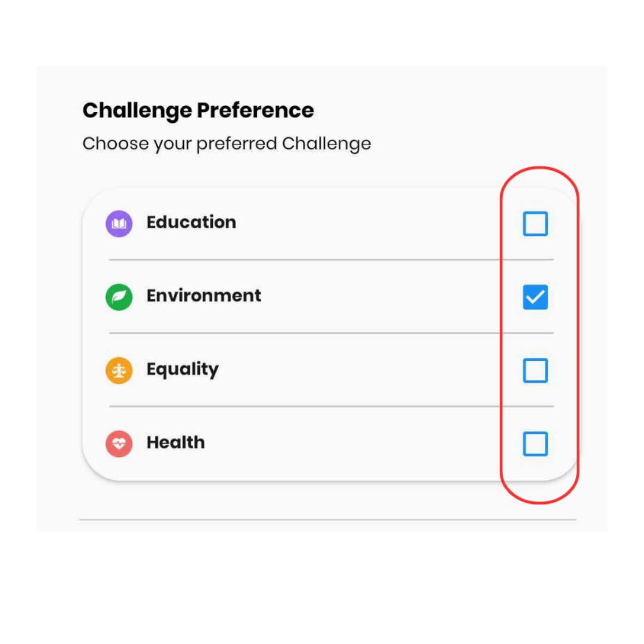Click the 'Choose your preferred Challenge' subtitle
Screen dimensions: 644x644
click(x=227, y=144)
